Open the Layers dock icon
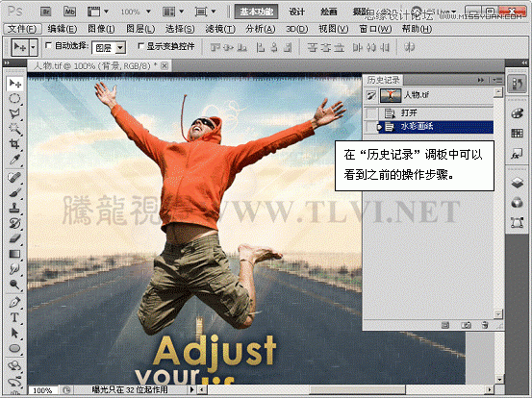 [517, 183]
